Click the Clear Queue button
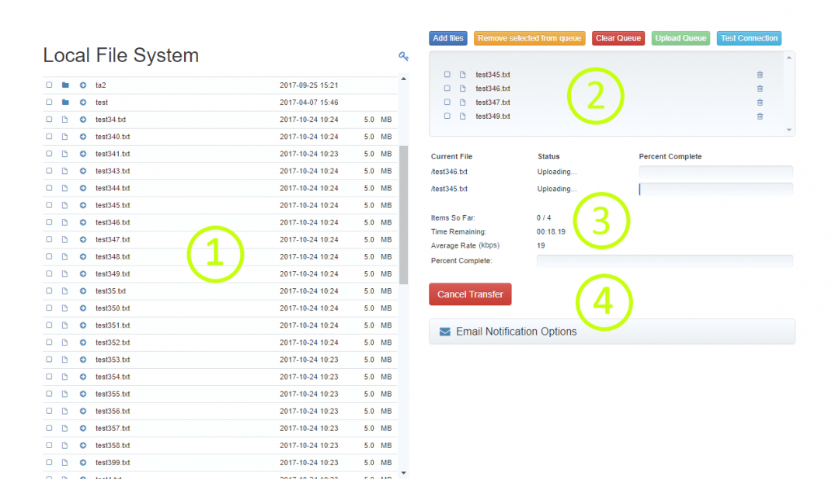 tap(618, 38)
